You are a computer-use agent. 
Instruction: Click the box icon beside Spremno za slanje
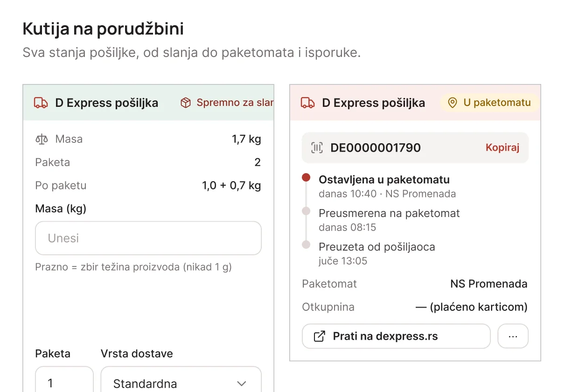point(186,103)
